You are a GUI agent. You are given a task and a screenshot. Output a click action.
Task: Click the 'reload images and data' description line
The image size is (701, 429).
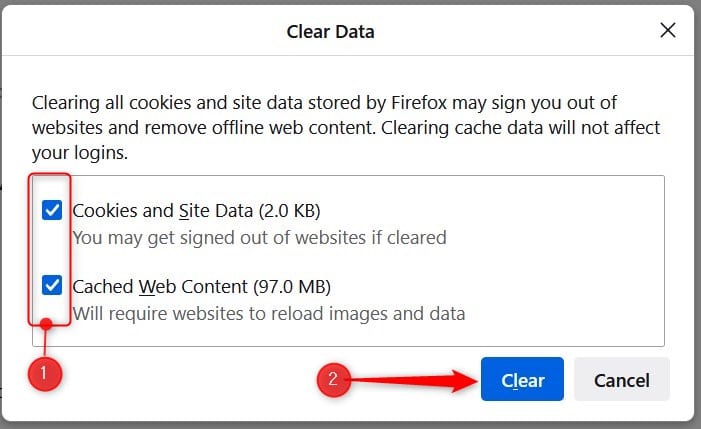tap(269, 314)
